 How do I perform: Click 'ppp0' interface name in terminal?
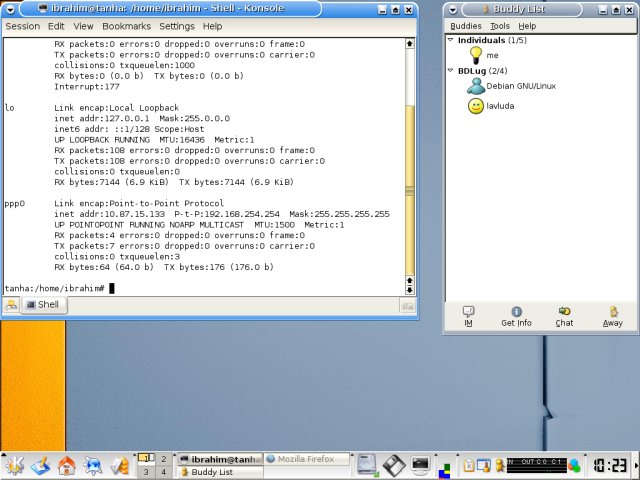[x=15, y=204]
